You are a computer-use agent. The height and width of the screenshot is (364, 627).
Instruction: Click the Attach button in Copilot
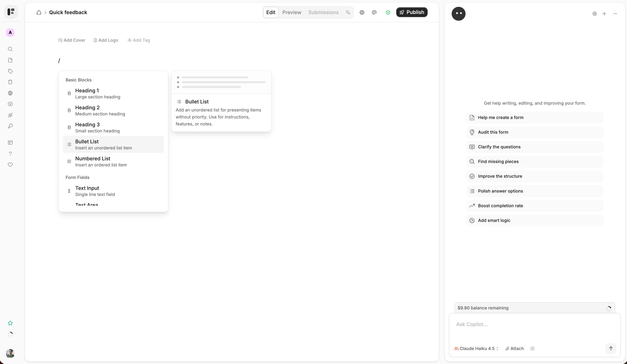(514, 348)
